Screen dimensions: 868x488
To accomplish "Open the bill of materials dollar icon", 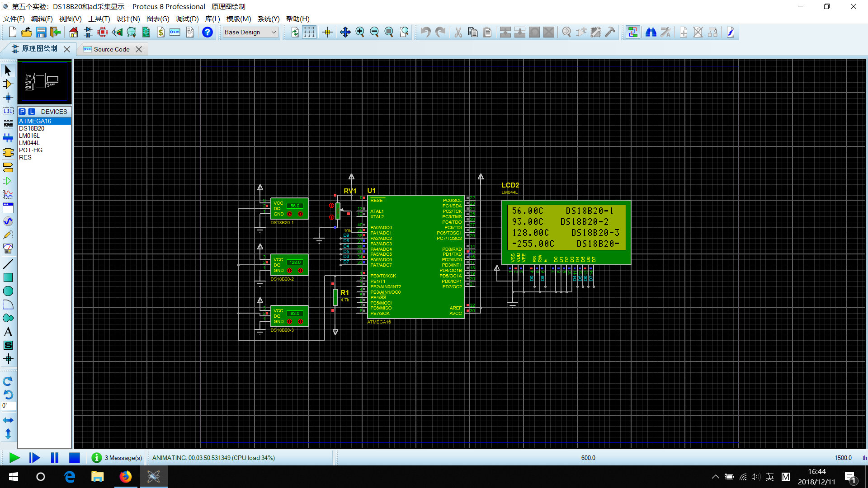I will pos(160,32).
